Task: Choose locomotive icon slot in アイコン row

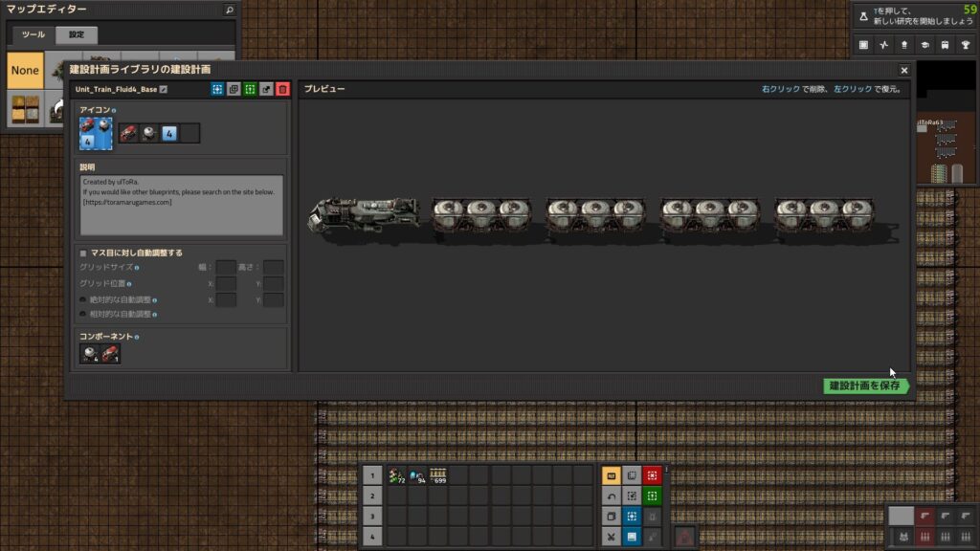Action: (x=128, y=133)
